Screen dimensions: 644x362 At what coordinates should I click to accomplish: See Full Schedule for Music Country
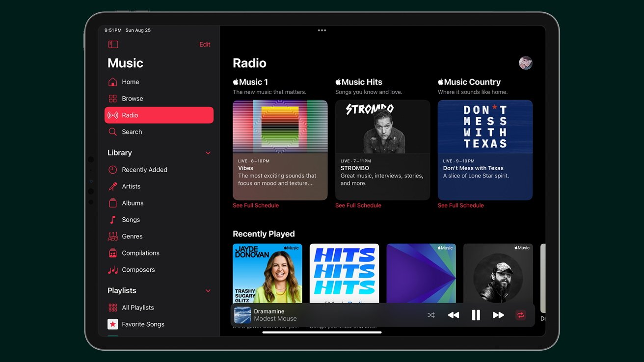pos(461,206)
